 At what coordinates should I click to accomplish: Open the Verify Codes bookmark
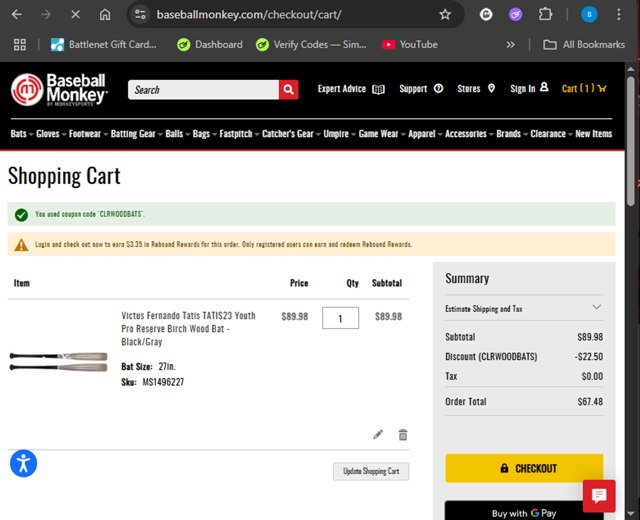[x=311, y=44]
